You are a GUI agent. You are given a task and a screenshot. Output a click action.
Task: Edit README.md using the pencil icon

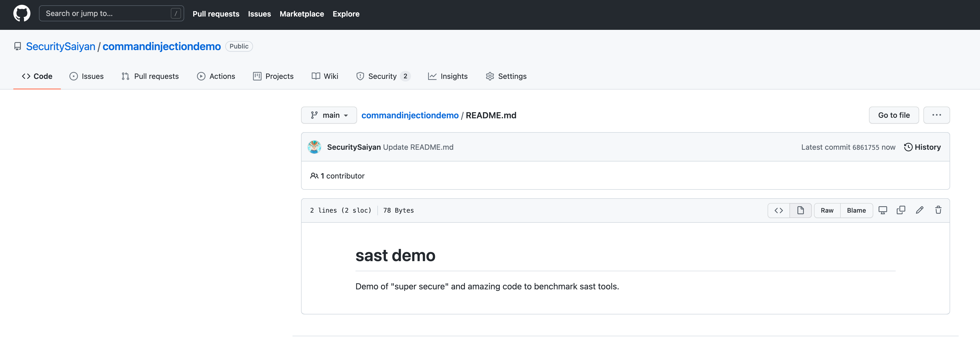coord(920,210)
